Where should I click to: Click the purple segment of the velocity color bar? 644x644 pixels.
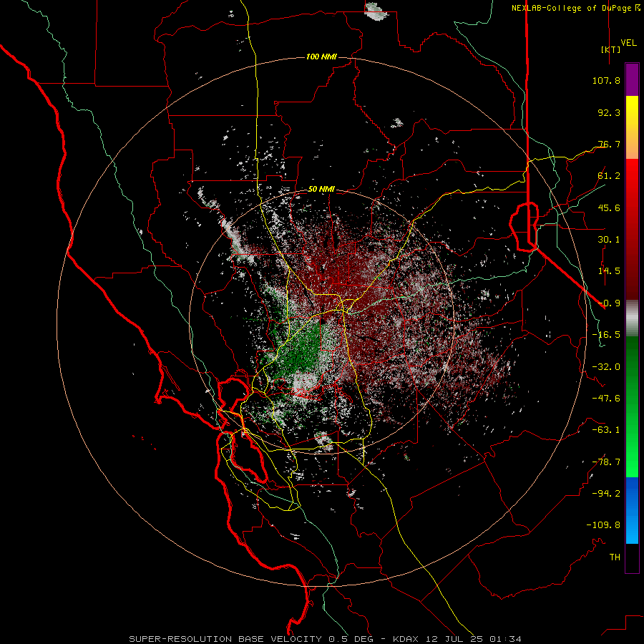pyautogui.click(x=632, y=79)
